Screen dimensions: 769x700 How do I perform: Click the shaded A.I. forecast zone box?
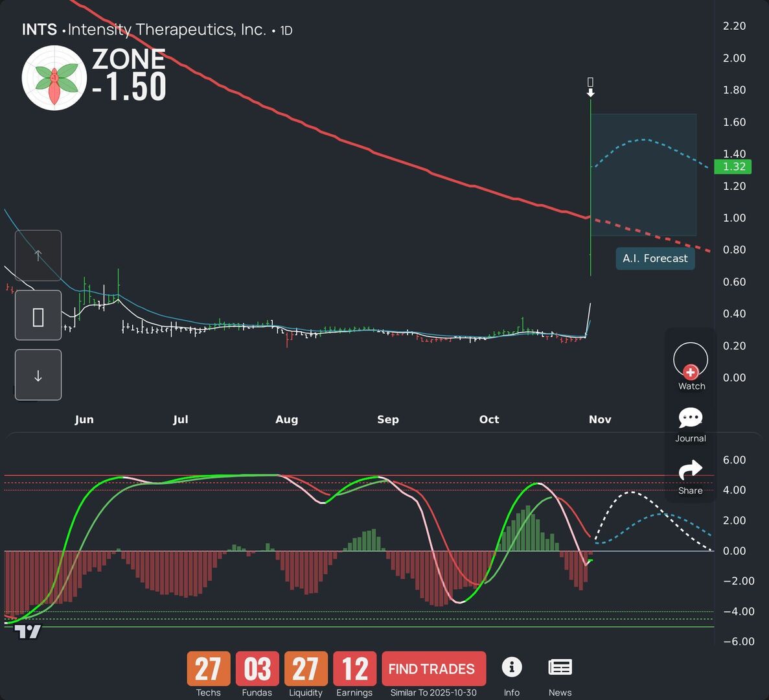[x=643, y=174]
